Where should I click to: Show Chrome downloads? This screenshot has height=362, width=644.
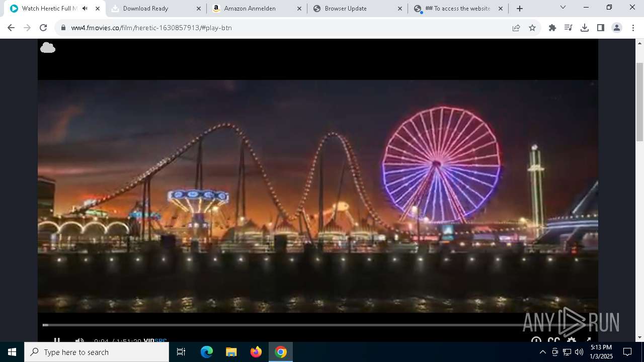coord(585,28)
